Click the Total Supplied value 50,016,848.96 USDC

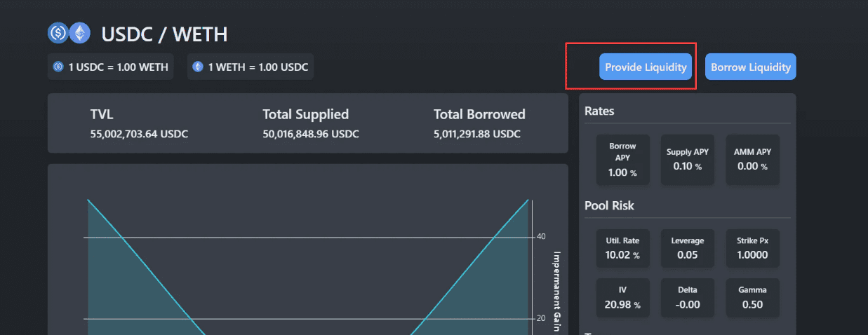click(x=311, y=134)
